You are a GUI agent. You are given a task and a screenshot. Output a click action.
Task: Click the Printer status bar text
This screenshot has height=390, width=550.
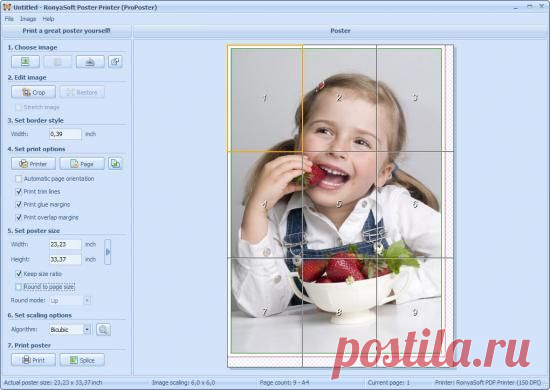(x=488, y=383)
